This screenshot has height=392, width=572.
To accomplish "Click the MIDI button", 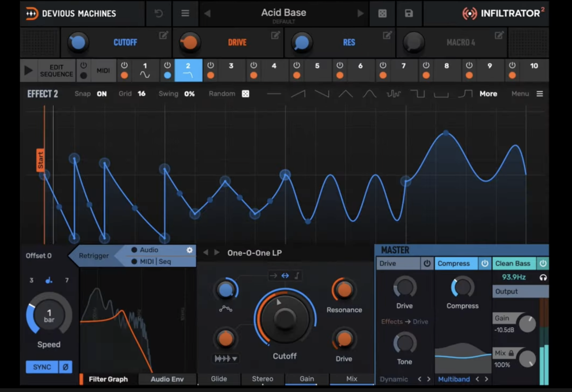I will 103,71.
